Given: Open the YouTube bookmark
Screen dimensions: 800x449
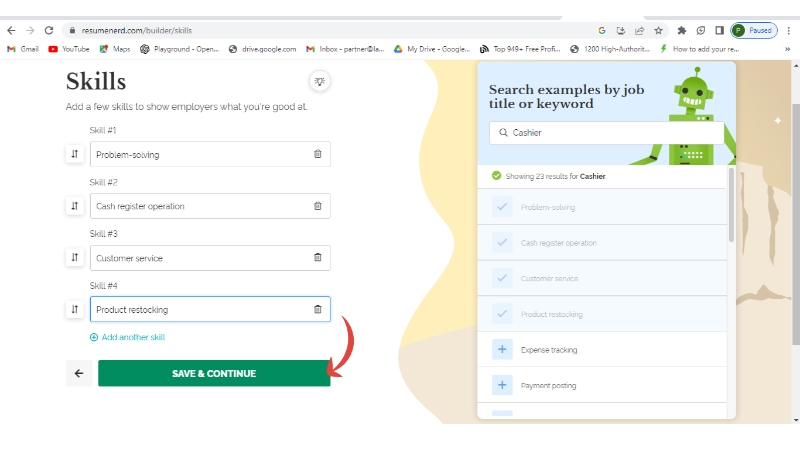Looking at the screenshot, I should tap(69, 48).
